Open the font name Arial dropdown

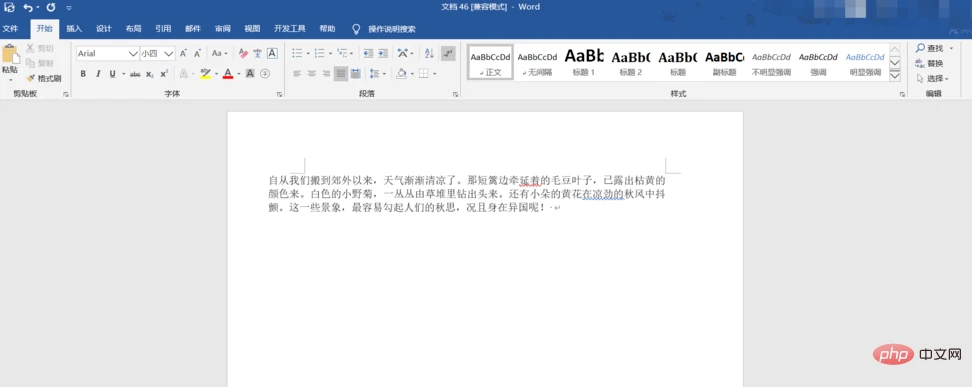coord(133,54)
